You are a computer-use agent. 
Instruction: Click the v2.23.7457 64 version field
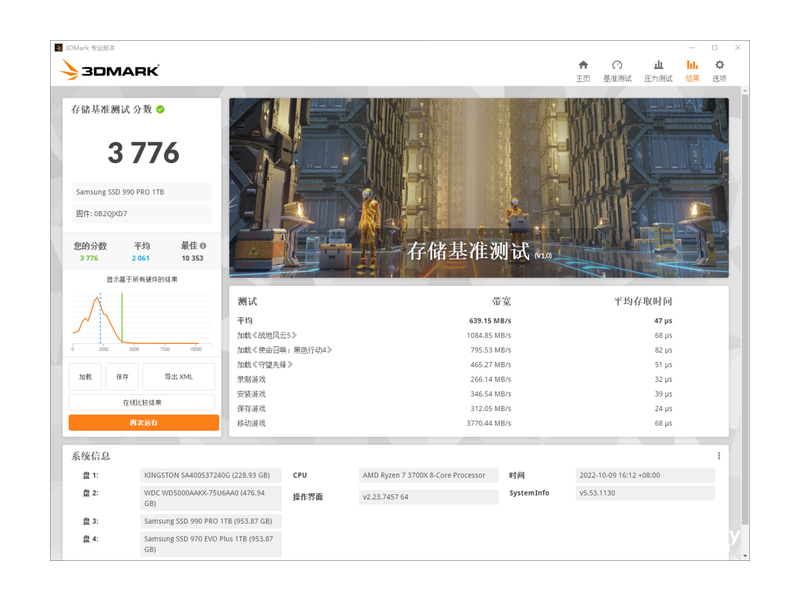pyautogui.click(x=428, y=497)
